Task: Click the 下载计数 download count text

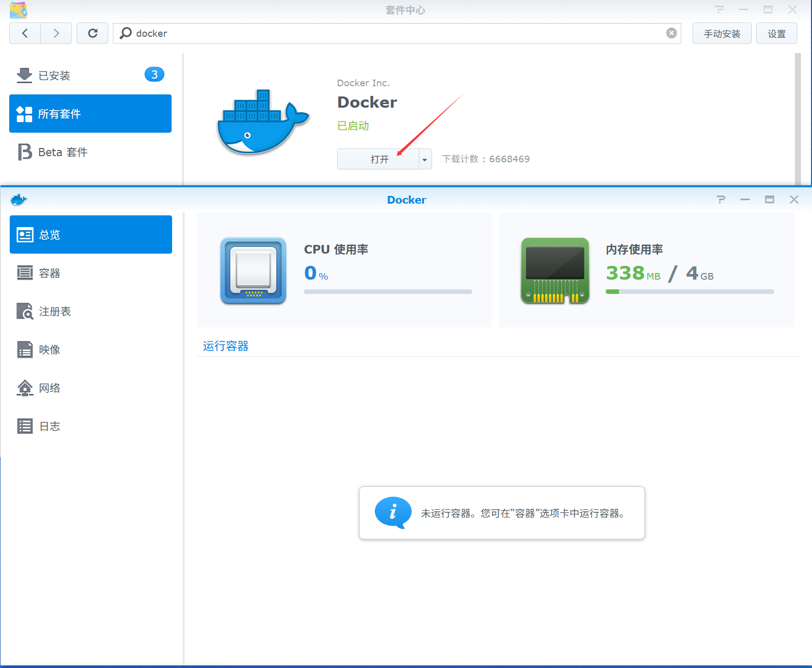Action: pyautogui.click(x=486, y=159)
